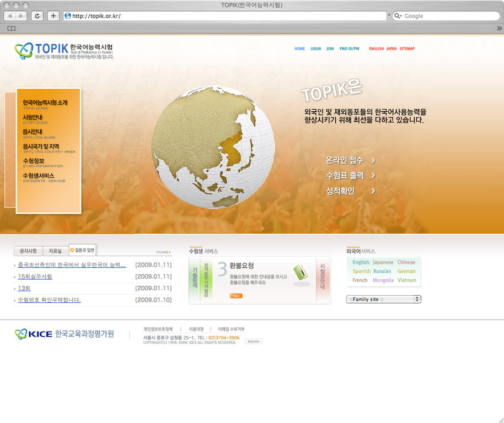
Task: Select Japanese in the foreign language box
Action: coord(383,263)
